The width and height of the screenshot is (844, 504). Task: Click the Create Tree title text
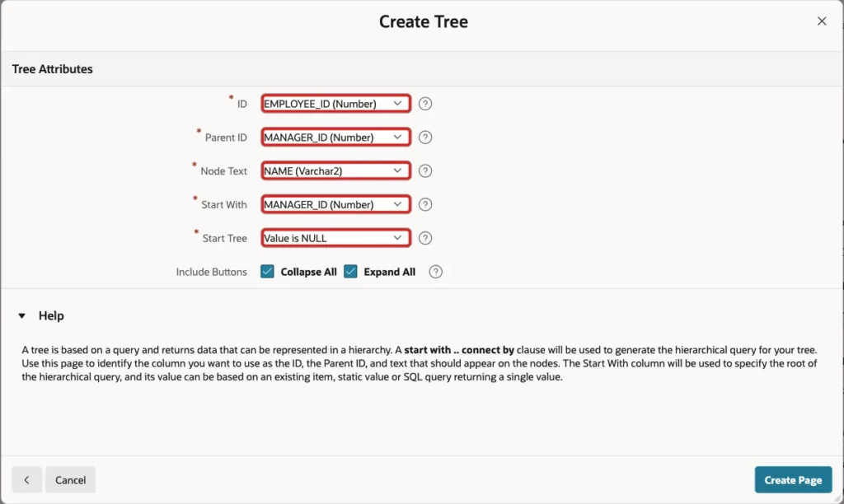pyautogui.click(x=424, y=21)
